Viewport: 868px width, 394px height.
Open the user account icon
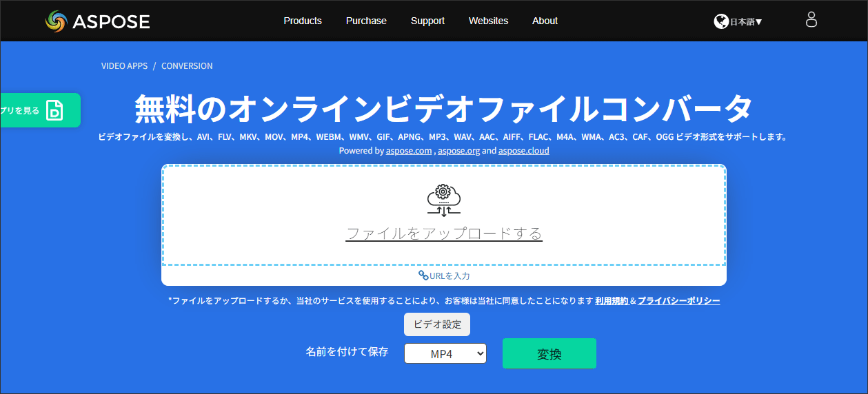coord(811,19)
